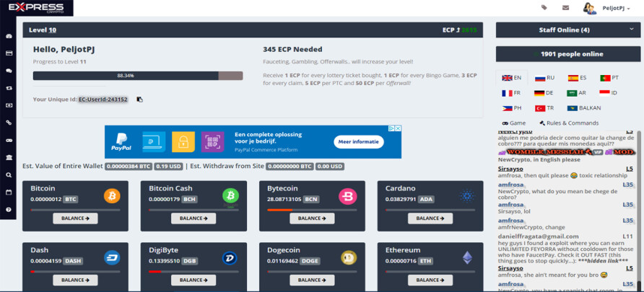Viewport: 644px width, 292px height.
Task: Click the user avatar picture
Action: click(590, 8)
